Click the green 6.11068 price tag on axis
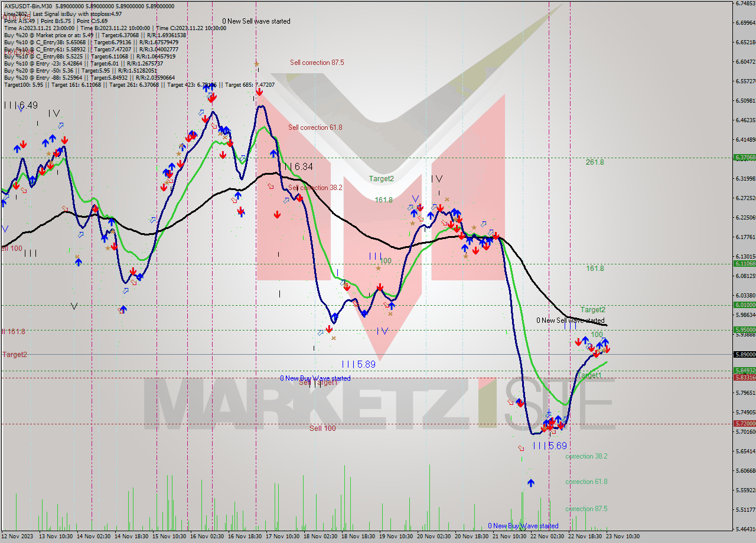 pyautogui.click(x=744, y=263)
